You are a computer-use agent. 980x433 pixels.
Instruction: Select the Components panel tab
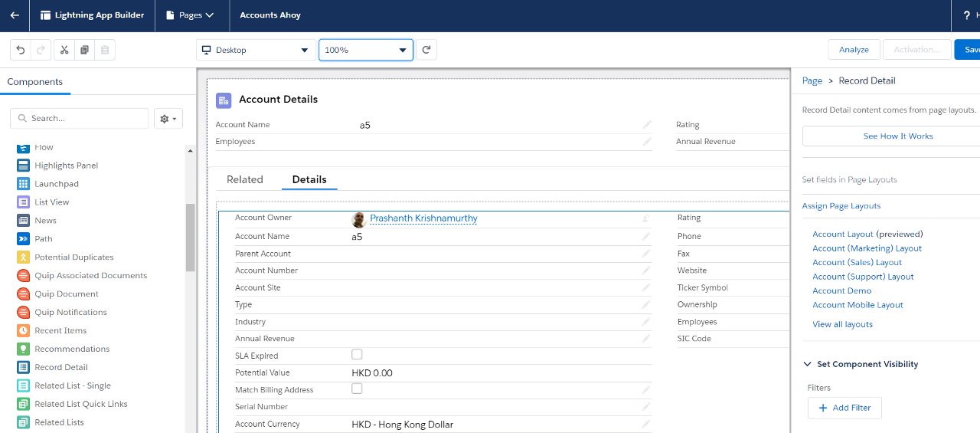pos(35,82)
